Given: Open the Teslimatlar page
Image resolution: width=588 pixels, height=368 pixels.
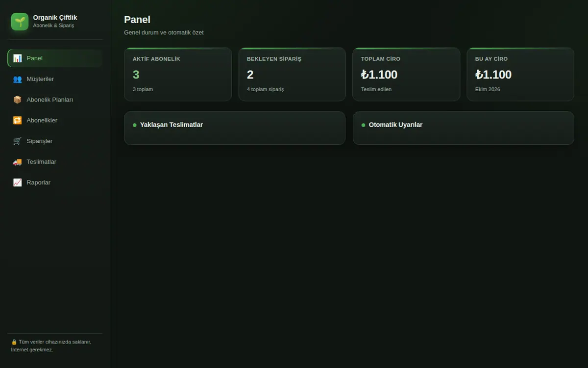Looking at the screenshot, I should click(55, 161).
